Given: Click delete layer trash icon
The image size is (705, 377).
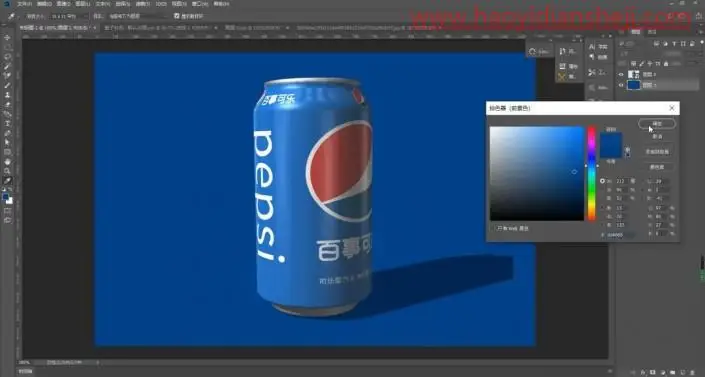Looking at the screenshot, I should pos(693,372).
